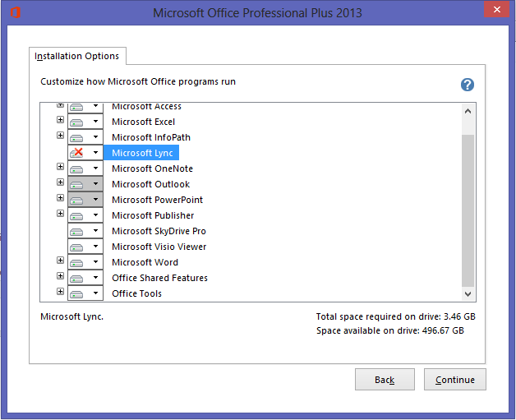Open install-state dropdown for Office Shared Features
The image size is (516, 420).
click(x=85, y=278)
